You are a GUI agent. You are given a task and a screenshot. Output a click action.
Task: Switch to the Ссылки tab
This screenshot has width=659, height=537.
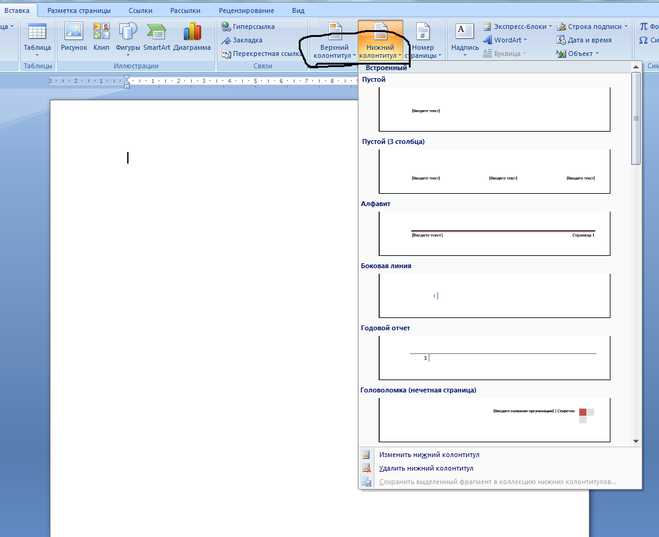(140, 11)
